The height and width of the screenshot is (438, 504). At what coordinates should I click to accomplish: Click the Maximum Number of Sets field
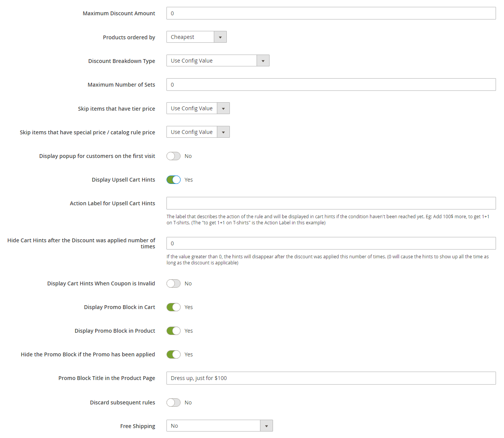[x=331, y=85]
